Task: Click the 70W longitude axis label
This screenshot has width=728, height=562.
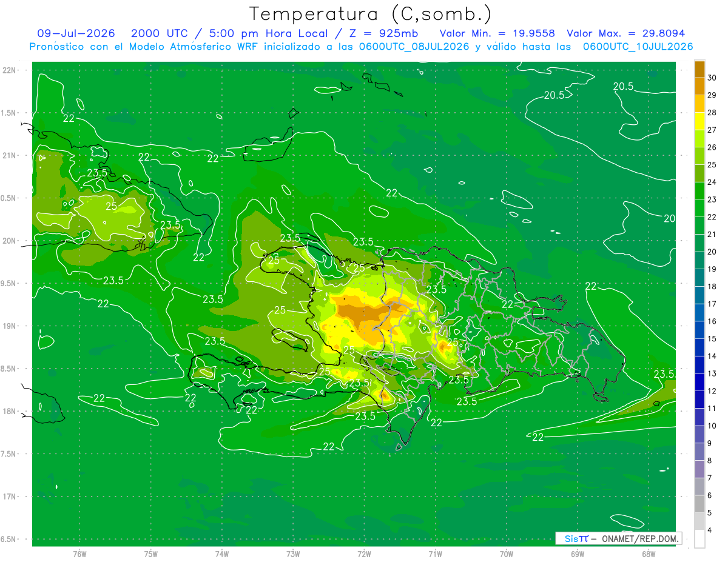Action: click(x=507, y=554)
